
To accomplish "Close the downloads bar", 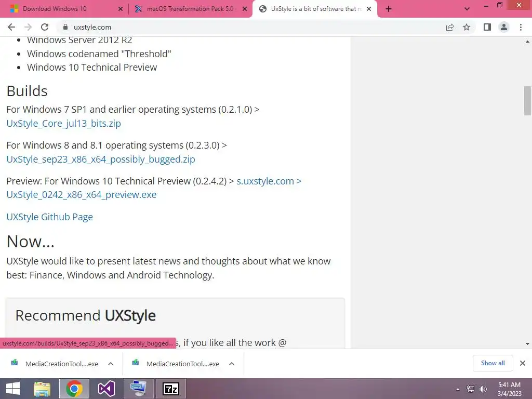I will pos(523,363).
